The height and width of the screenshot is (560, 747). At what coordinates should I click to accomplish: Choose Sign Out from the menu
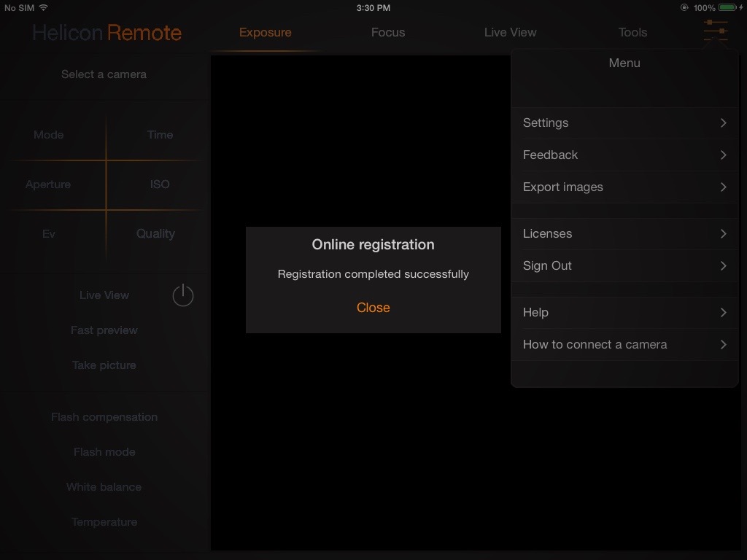[547, 265]
